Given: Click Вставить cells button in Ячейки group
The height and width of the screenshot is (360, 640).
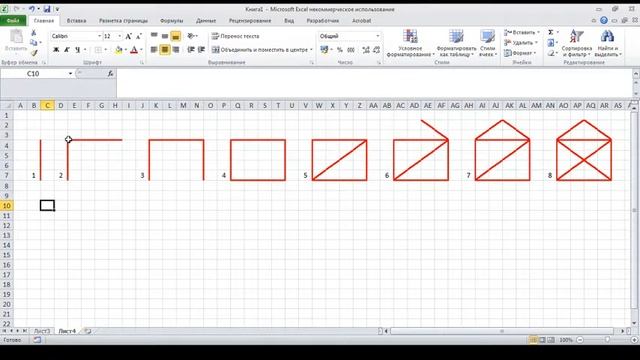Looking at the screenshot, I should [x=522, y=33].
